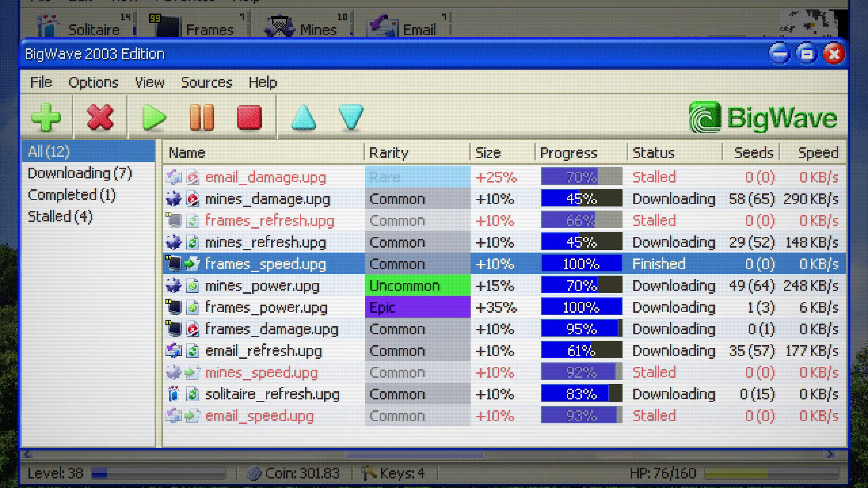Image resolution: width=868 pixels, height=488 pixels.
Task: Sort by the Progress column header
Action: (581, 153)
